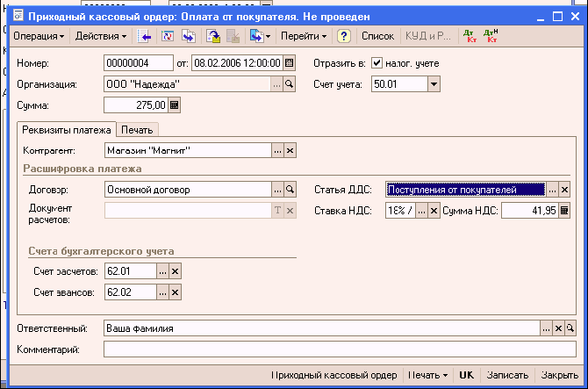Click the Записать button
Screen dimensions: 588x389
pyautogui.click(x=508, y=375)
